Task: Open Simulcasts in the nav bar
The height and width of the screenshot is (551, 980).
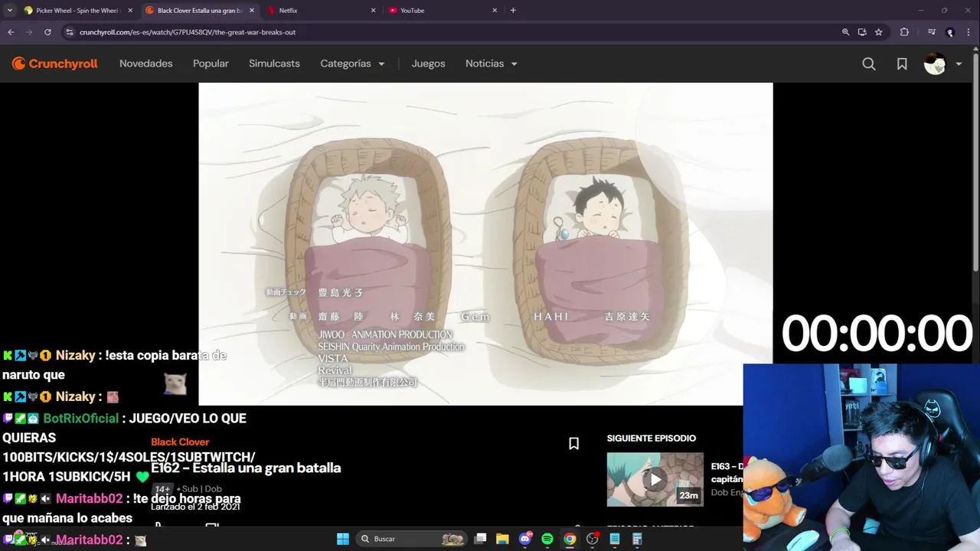Action: (274, 64)
